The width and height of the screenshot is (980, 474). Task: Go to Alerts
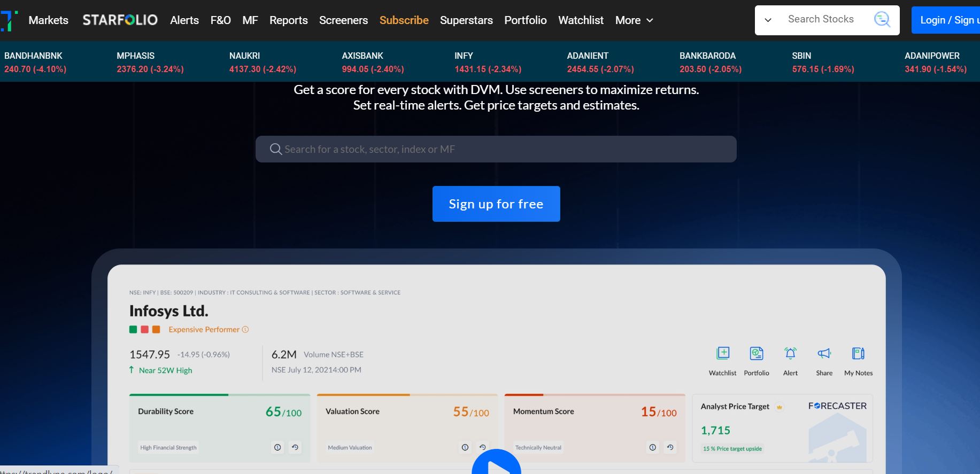coord(184,20)
